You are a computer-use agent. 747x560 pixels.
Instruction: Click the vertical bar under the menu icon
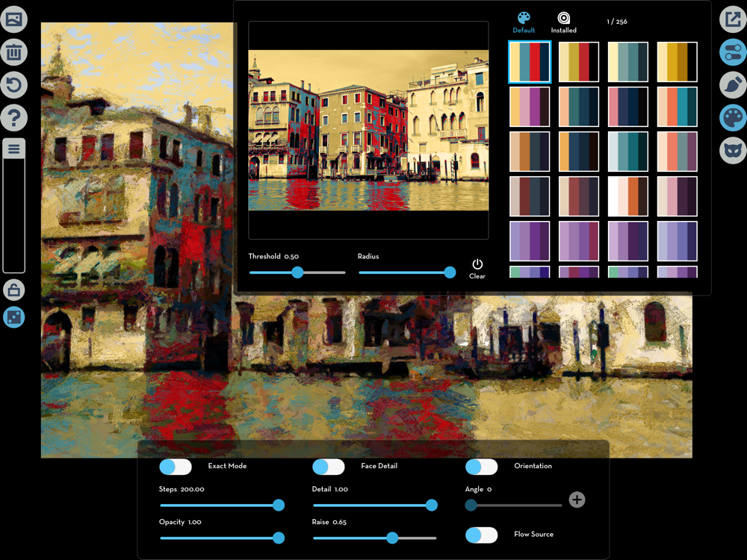13,217
